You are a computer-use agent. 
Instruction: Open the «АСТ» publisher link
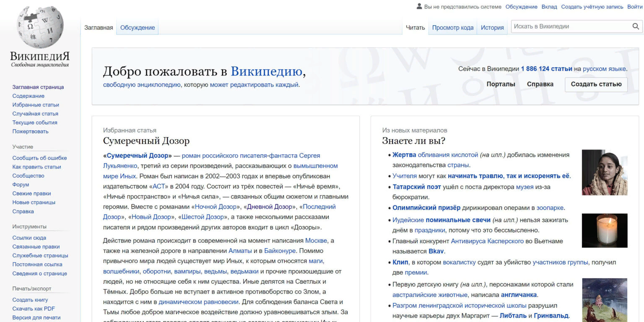(x=159, y=186)
